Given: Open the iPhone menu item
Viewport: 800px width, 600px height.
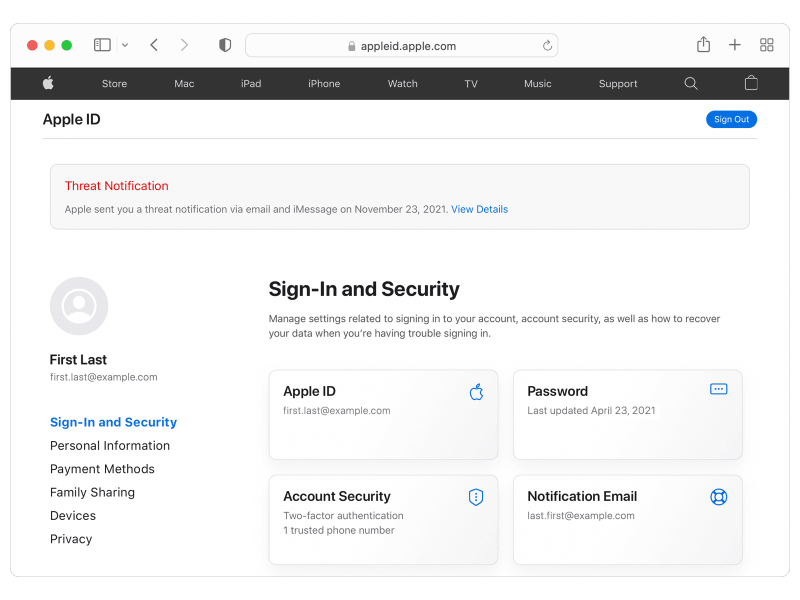Looking at the screenshot, I should point(324,84).
